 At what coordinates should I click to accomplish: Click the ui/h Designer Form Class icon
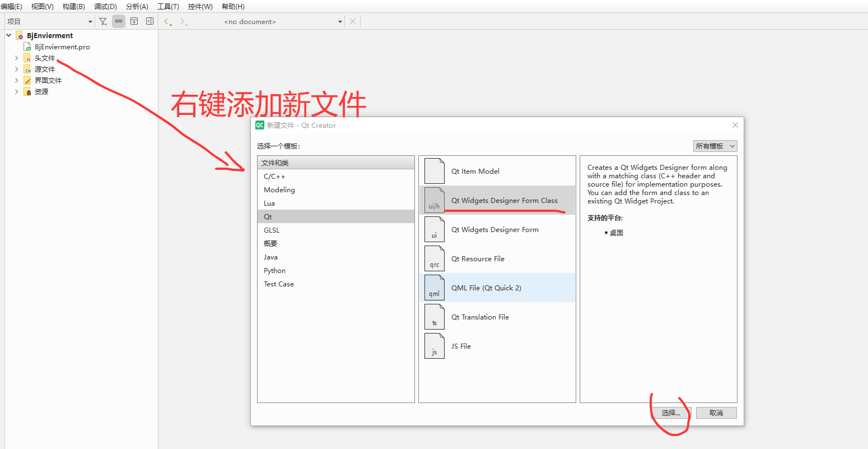[x=435, y=200]
